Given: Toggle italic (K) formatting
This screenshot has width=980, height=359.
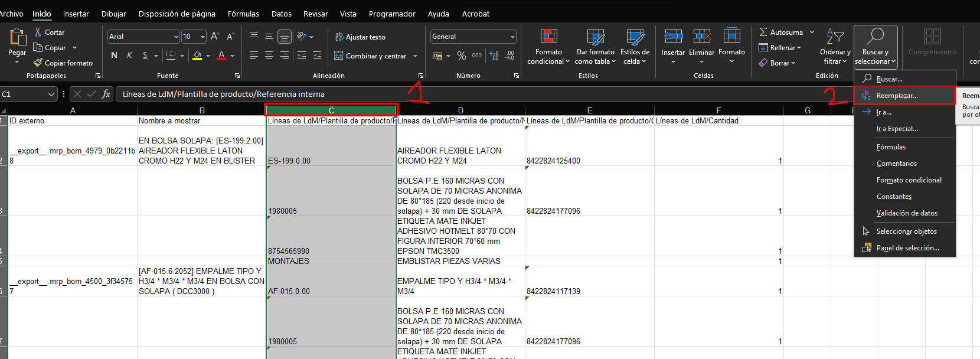Looking at the screenshot, I should point(129,56).
